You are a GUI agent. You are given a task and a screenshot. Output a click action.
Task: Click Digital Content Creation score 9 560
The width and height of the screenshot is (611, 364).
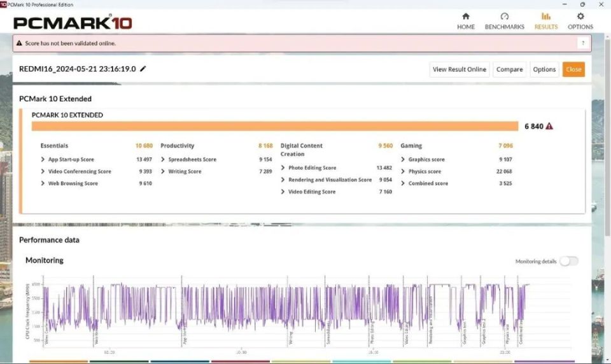point(386,146)
